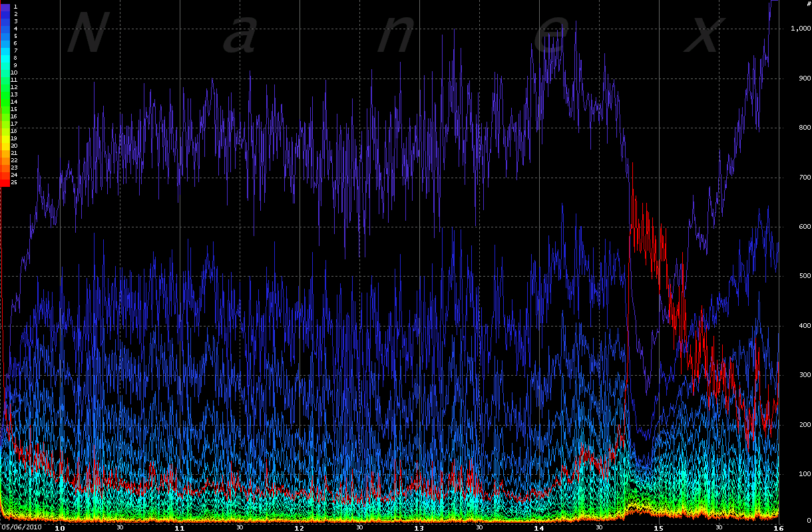Choose the red legend swatch for 25

pyautogui.click(x=5, y=182)
